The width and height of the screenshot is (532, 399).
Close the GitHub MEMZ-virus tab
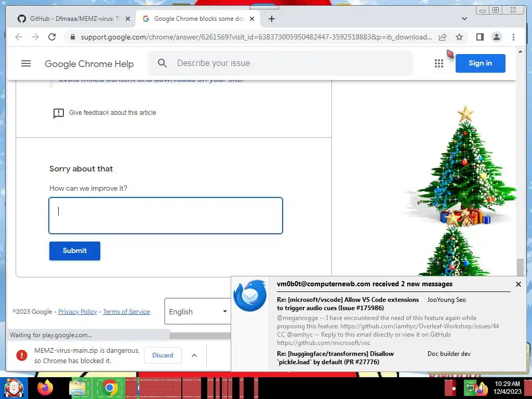(128, 19)
